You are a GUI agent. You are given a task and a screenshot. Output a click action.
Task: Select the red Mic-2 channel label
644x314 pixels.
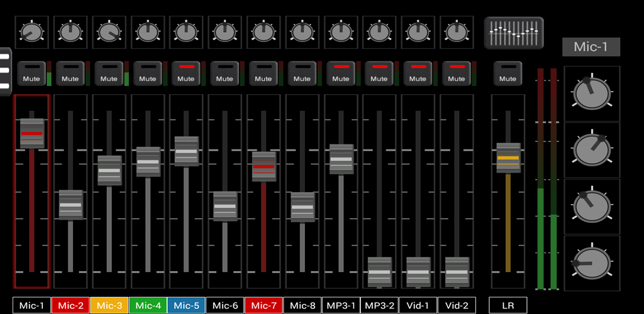coord(70,305)
